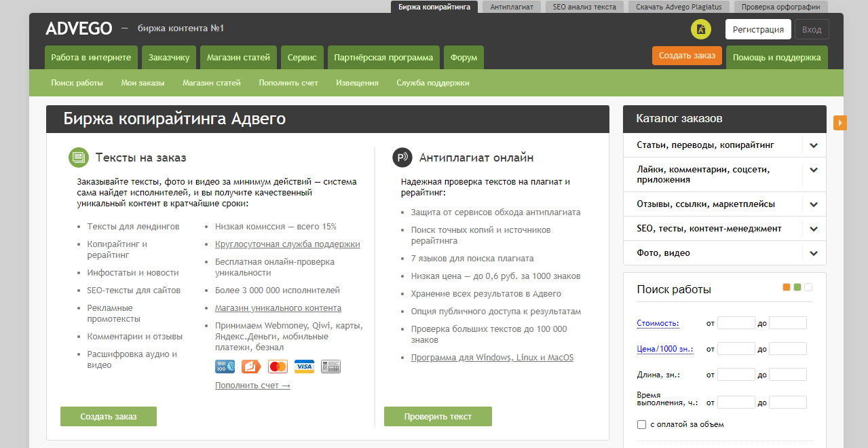Expand 'Фото, видео' catalog section
Screen dimensions: 868x448
pos(814,253)
